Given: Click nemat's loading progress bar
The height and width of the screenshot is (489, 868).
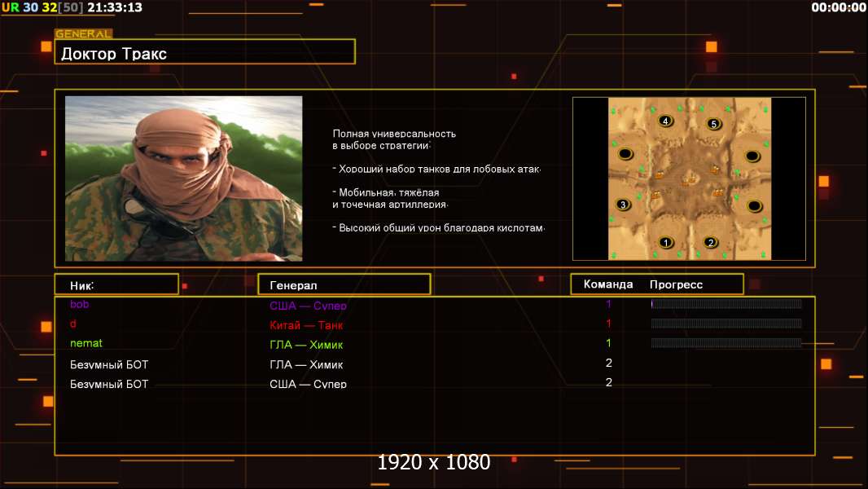Looking at the screenshot, I should tap(726, 343).
